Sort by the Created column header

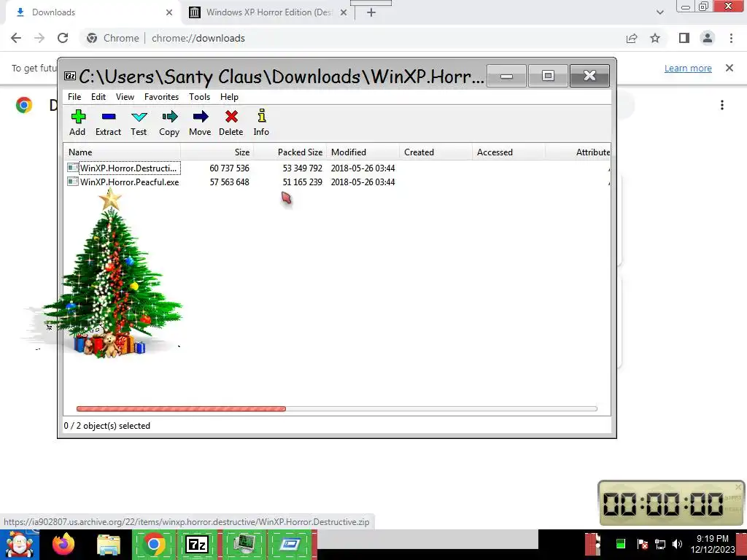(x=436, y=152)
